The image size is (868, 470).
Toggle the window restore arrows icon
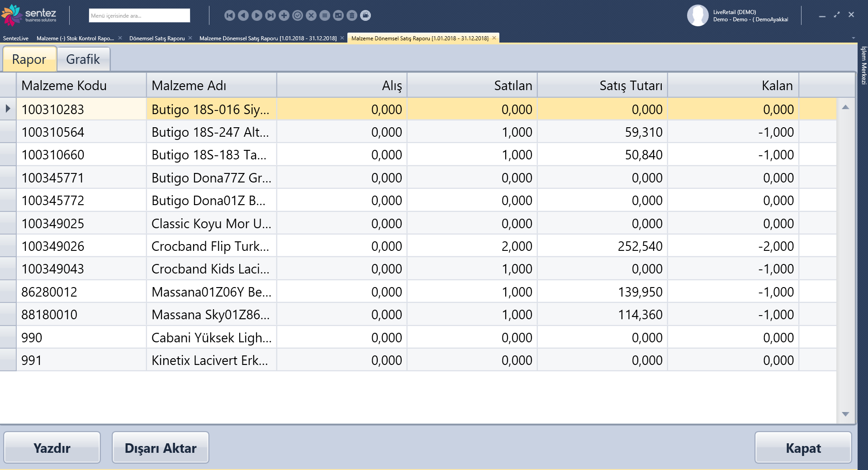click(x=837, y=15)
